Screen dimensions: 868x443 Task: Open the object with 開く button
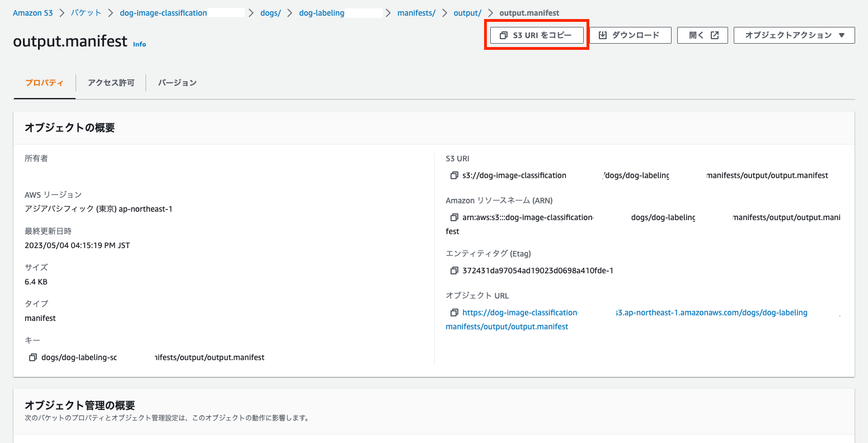pyautogui.click(x=702, y=35)
